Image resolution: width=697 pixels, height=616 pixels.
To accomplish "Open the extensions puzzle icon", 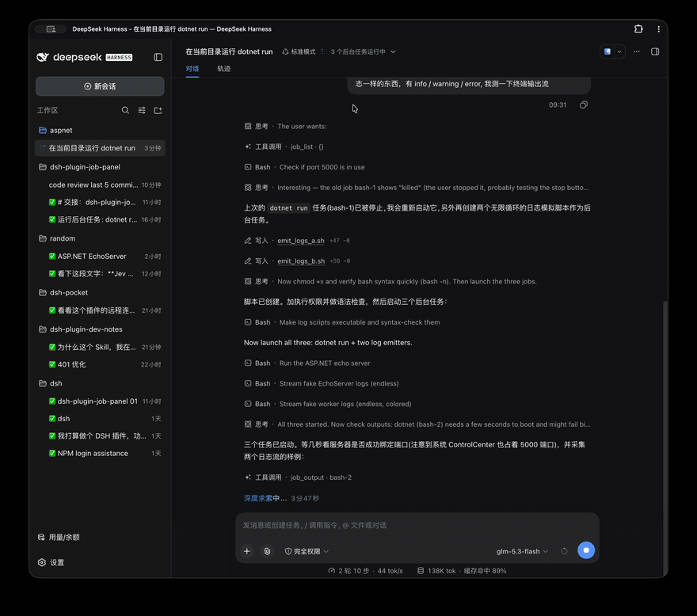I will [x=638, y=29].
